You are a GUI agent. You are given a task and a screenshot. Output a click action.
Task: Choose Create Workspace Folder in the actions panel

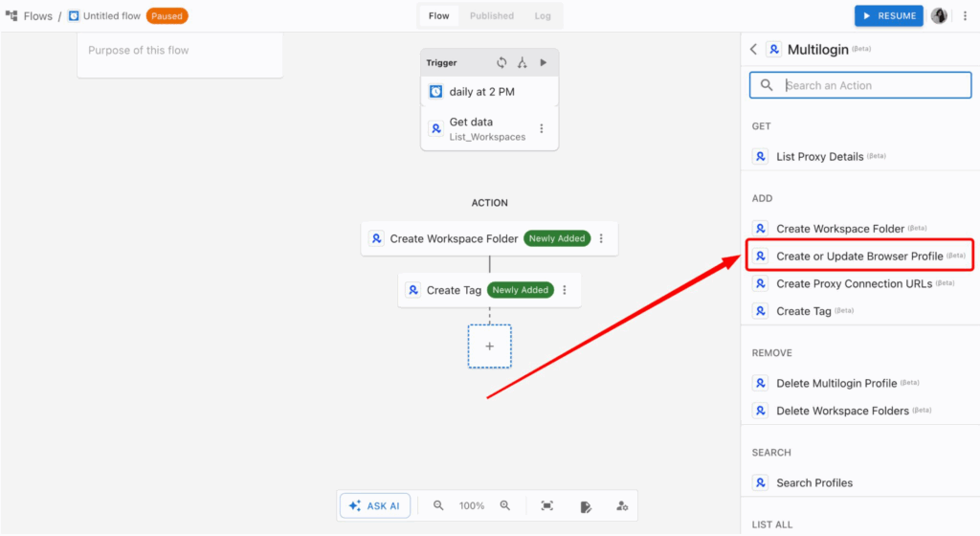click(x=860, y=229)
